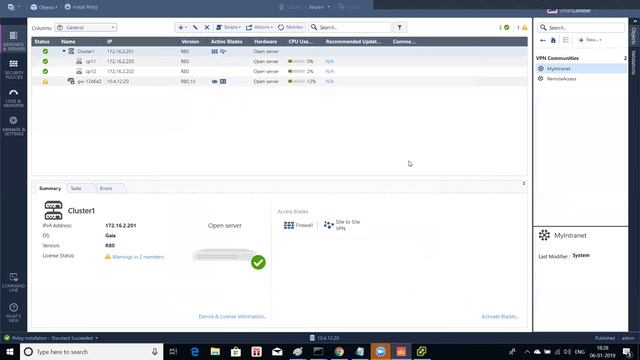Toggle list view icon in objects panel

566,40
